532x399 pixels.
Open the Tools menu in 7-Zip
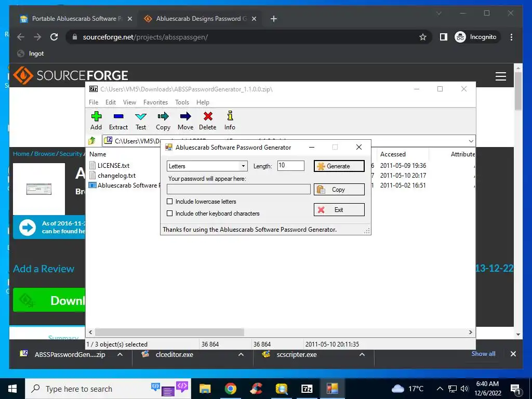click(182, 102)
